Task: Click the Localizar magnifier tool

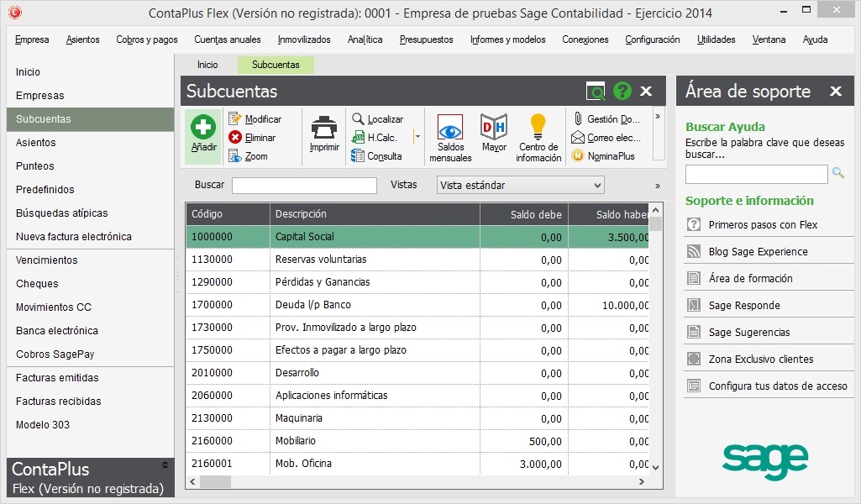Action: (x=359, y=119)
